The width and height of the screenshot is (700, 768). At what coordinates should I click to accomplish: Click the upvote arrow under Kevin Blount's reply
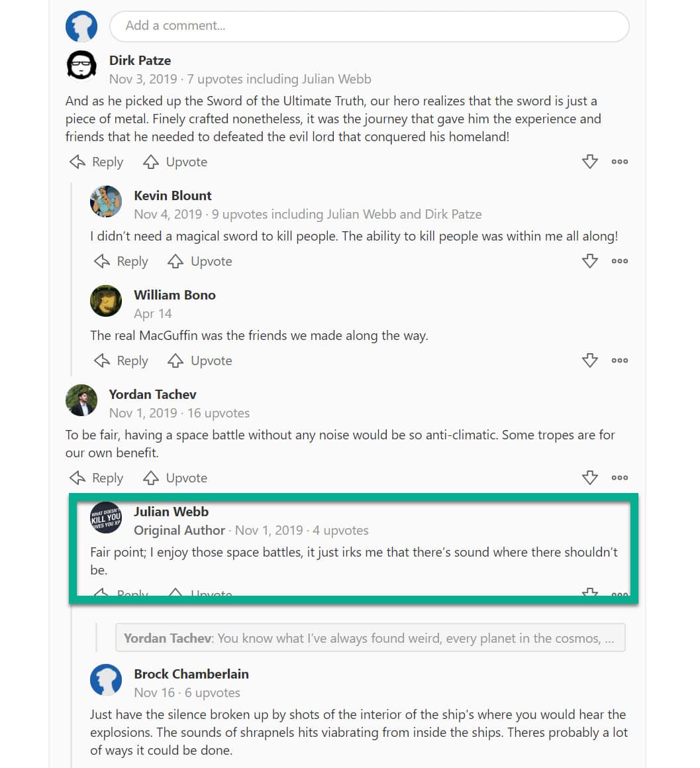[x=175, y=261]
